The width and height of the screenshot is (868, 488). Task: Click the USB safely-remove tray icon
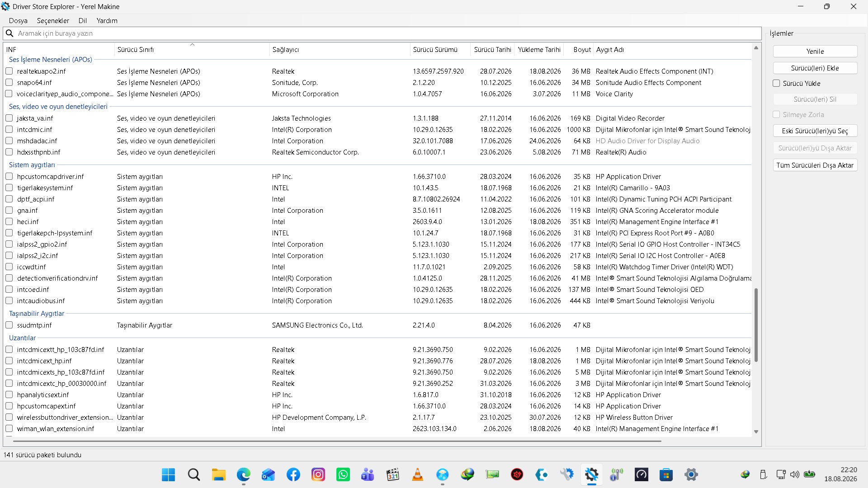tap(764, 474)
